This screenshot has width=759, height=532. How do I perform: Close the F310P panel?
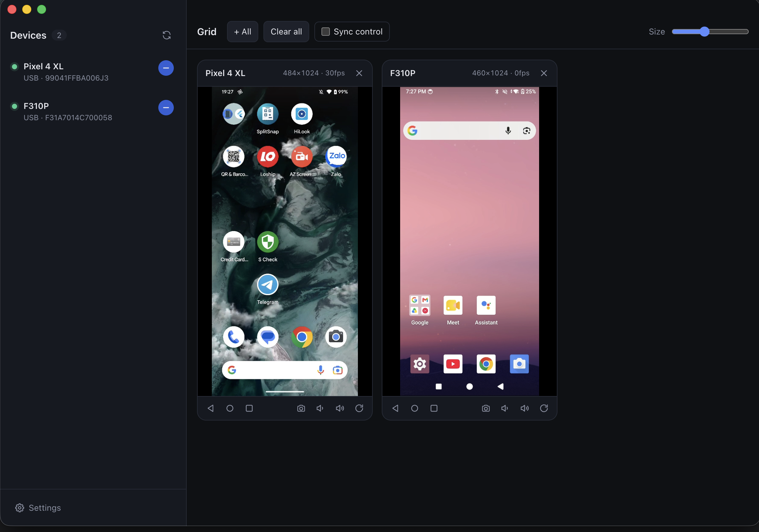[x=544, y=73]
